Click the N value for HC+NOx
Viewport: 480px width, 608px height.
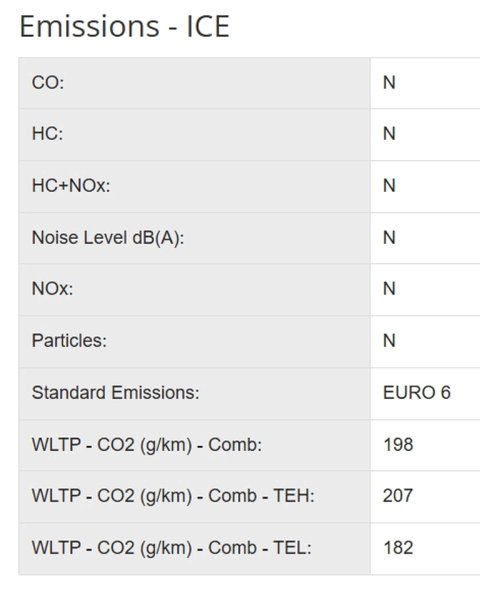point(389,186)
